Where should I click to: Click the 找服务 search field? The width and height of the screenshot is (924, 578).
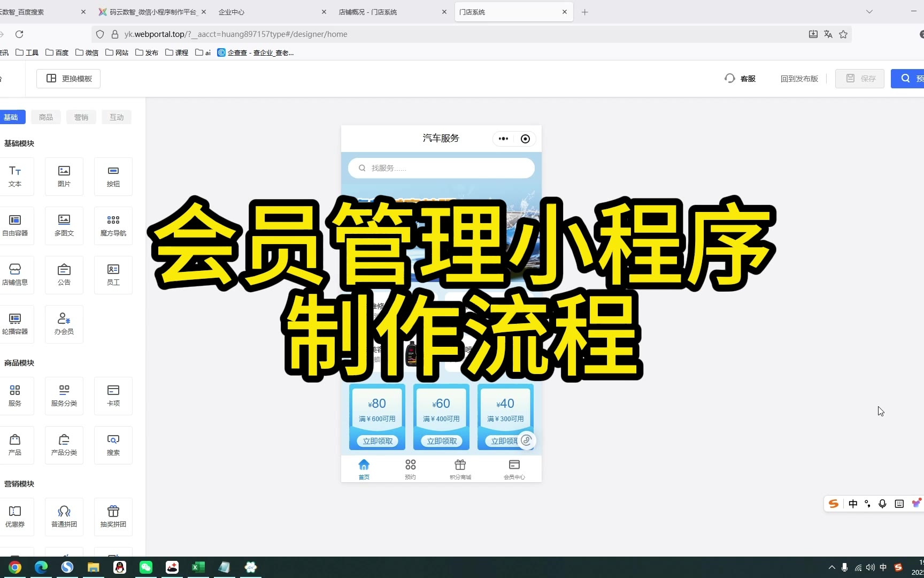click(x=441, y=168)
